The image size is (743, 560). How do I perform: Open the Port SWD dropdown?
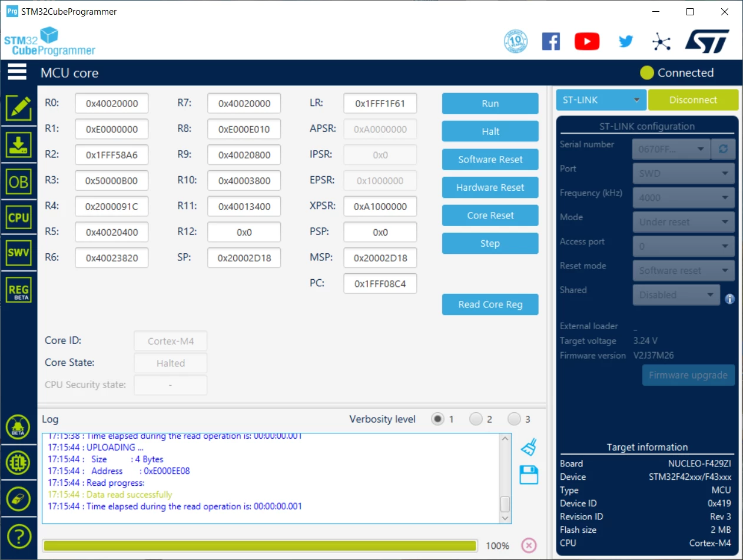[684, 174]
